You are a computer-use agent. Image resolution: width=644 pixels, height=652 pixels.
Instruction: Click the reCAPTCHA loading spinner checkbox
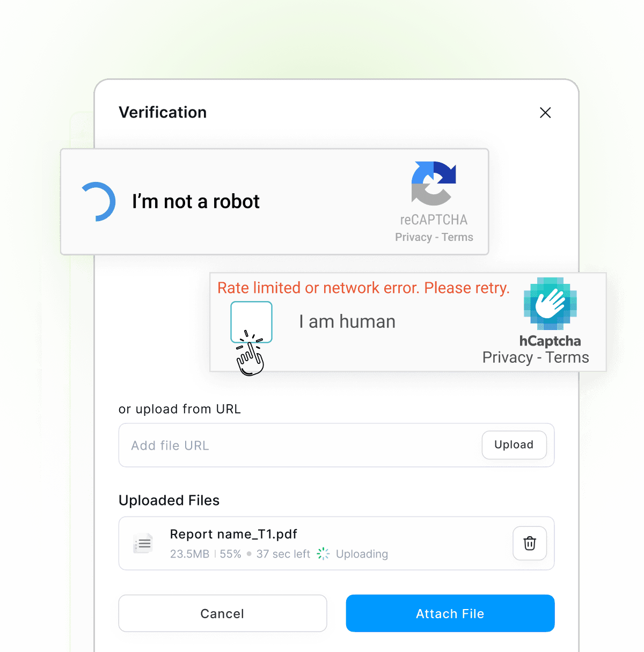(x=98, y=202)
